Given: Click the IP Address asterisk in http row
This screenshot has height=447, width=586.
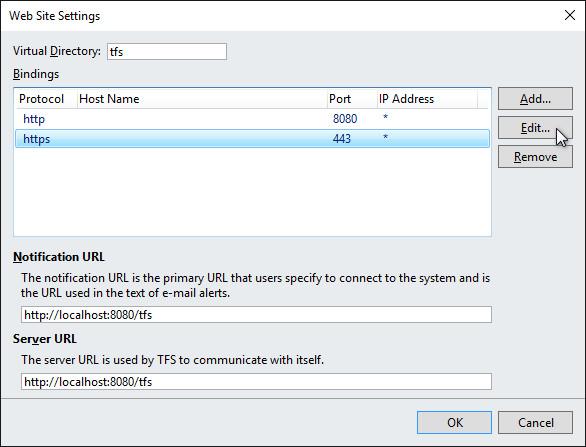Looking at the screenshot, I should point(385,118).
